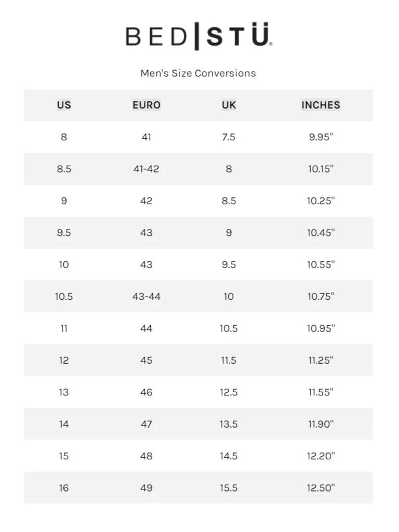Viewport: 399px width, 532px height.
Task: Select US size 12 cell
Action: click(64, 361)
